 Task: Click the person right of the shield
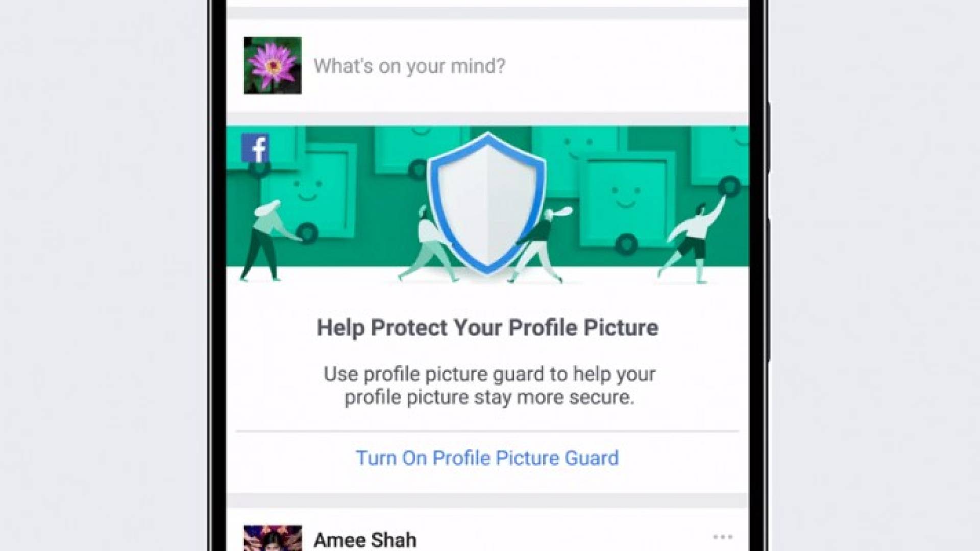click(x=541, y=244)
